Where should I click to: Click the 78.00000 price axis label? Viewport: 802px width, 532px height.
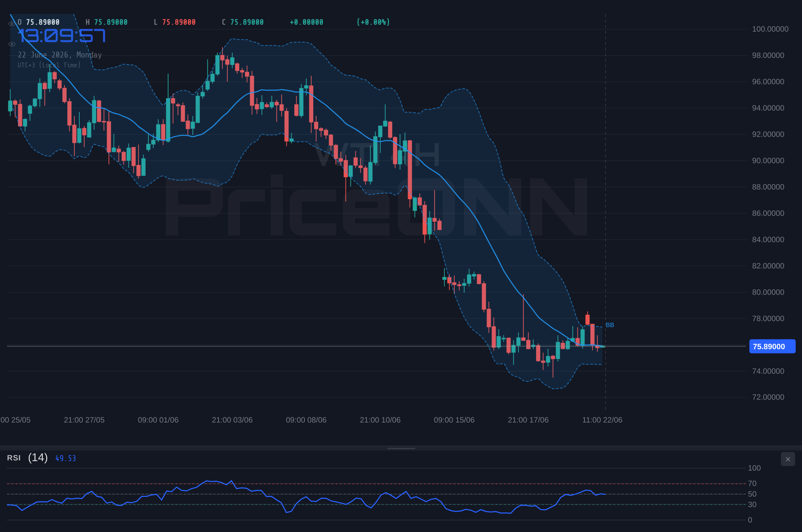[768, 319]
